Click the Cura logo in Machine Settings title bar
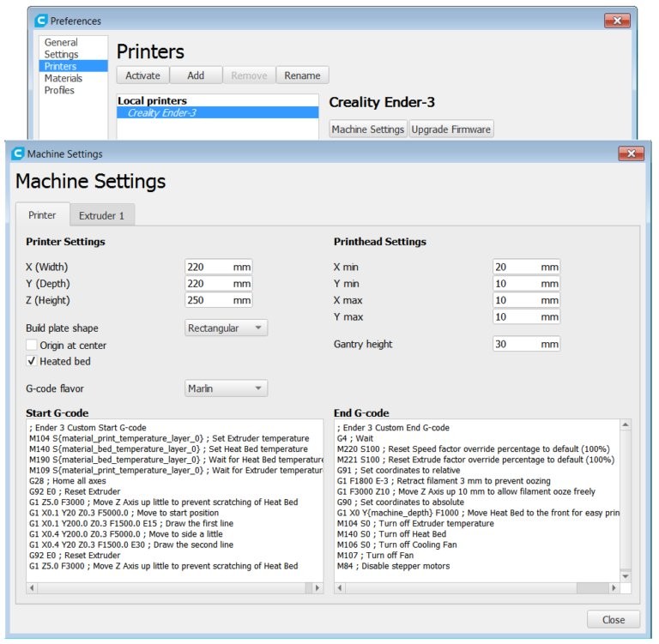 click(x=18, y=153)
